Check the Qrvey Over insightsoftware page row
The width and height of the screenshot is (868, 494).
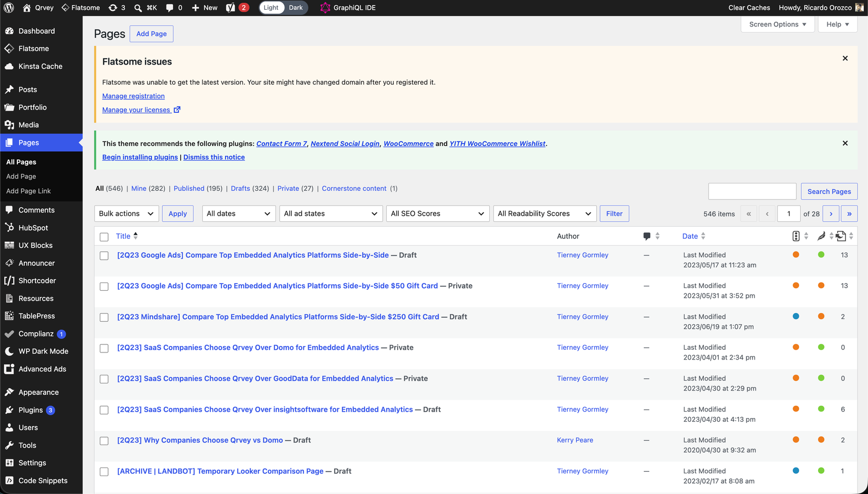tap(104, 410)
